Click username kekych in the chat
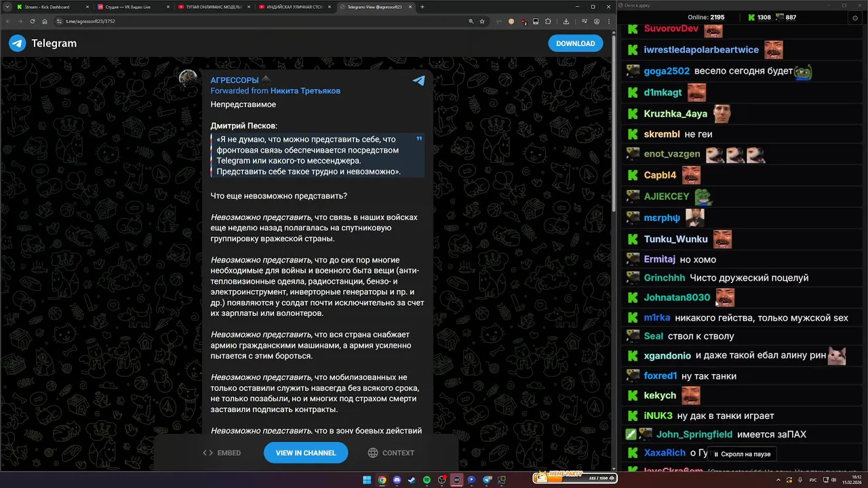 tap(660, 396)
